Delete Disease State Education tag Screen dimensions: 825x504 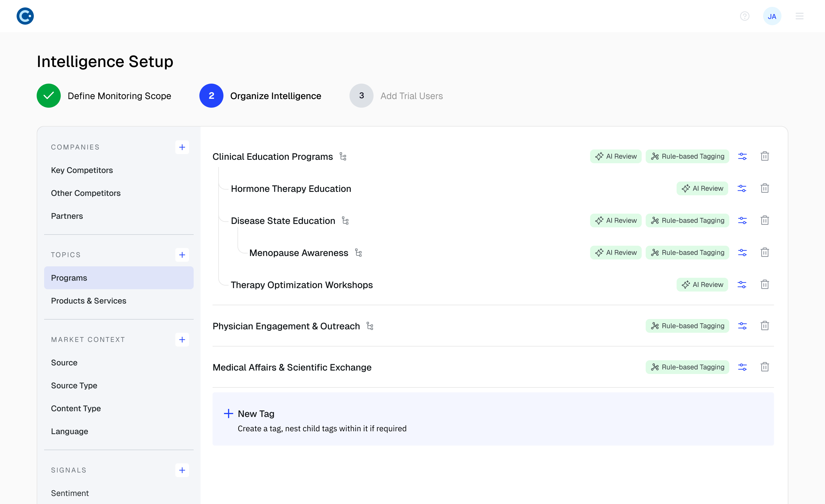tap(765, 220)
